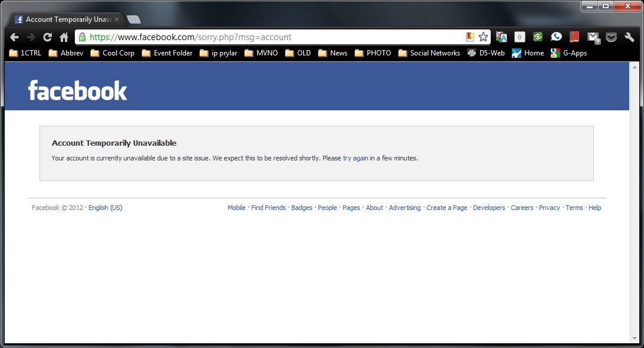Change language via English (US) link
Image resolution: width=644 pixels, height=348 pixels.
[105, 208]
